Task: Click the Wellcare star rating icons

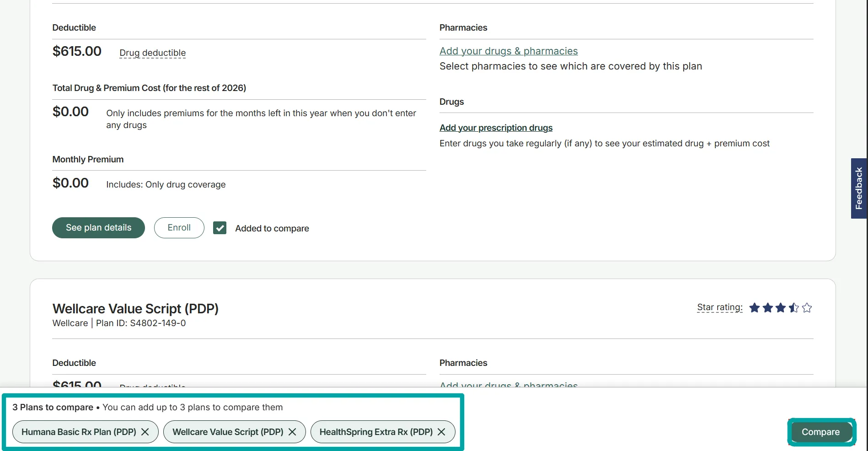Action: pyautogui.click(x=780, y=308)
